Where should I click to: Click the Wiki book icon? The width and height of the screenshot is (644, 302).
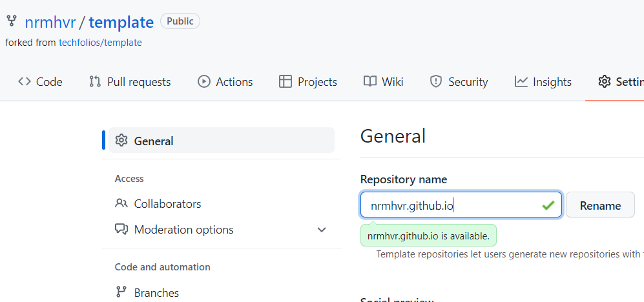click(369, 82)
